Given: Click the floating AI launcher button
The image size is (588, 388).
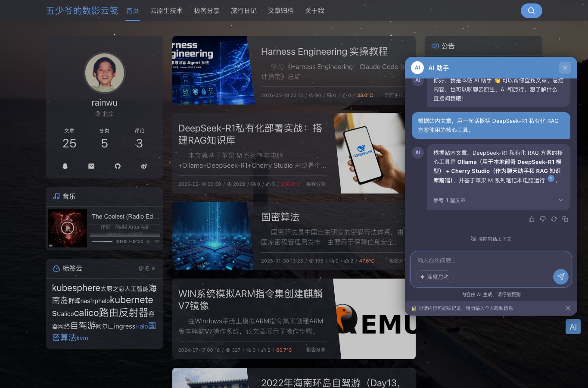Looking at the screenshot, I should 573,327.
